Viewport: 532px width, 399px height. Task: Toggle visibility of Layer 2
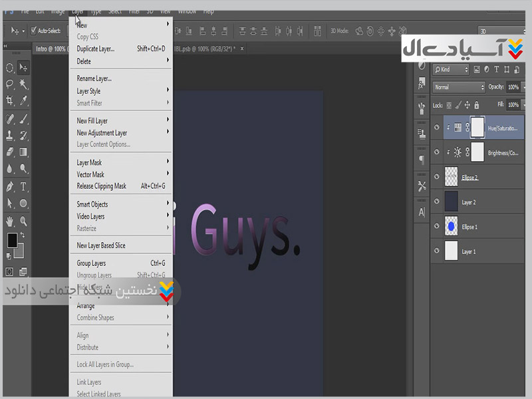tap(437, 202)
